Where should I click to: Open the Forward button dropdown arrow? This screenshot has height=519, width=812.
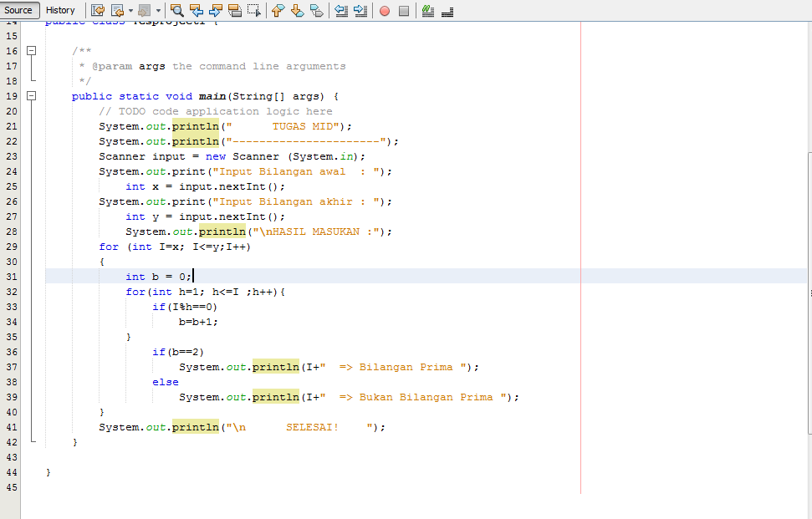[x=159, y=10]
